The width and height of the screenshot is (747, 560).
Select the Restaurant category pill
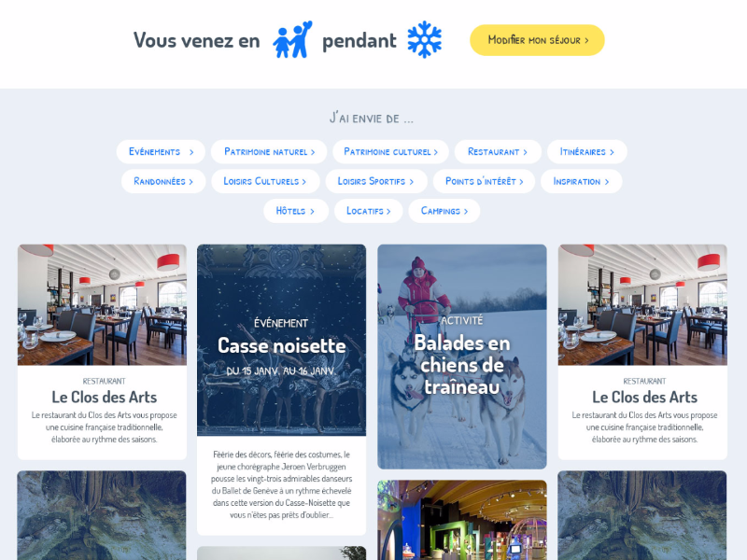click(498, 152)
